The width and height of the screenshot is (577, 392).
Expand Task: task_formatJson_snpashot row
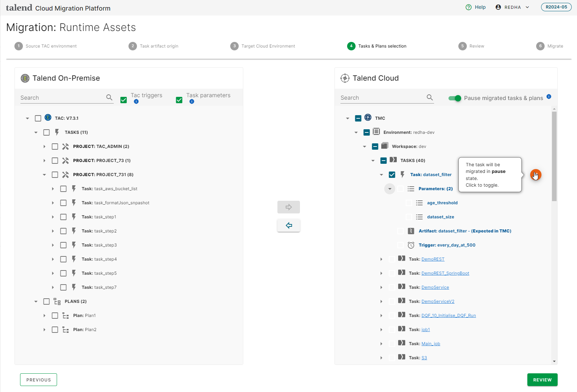[x=53, y=203]
